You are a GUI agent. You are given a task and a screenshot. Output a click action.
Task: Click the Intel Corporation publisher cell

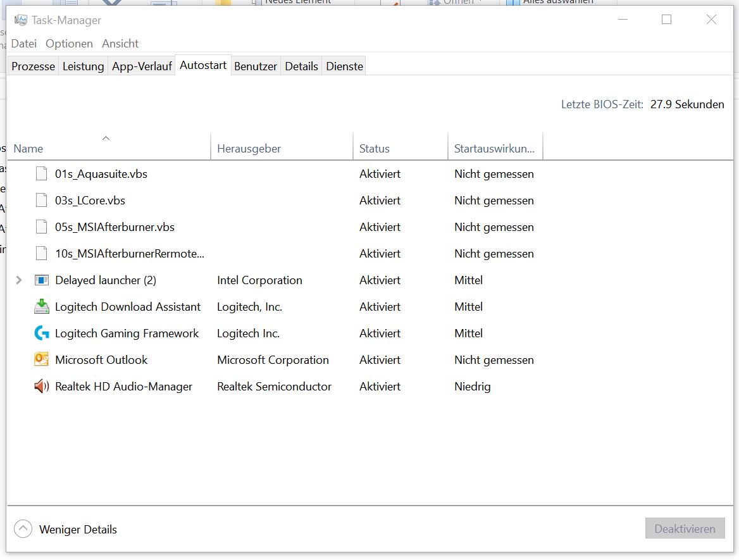point(259,280)
